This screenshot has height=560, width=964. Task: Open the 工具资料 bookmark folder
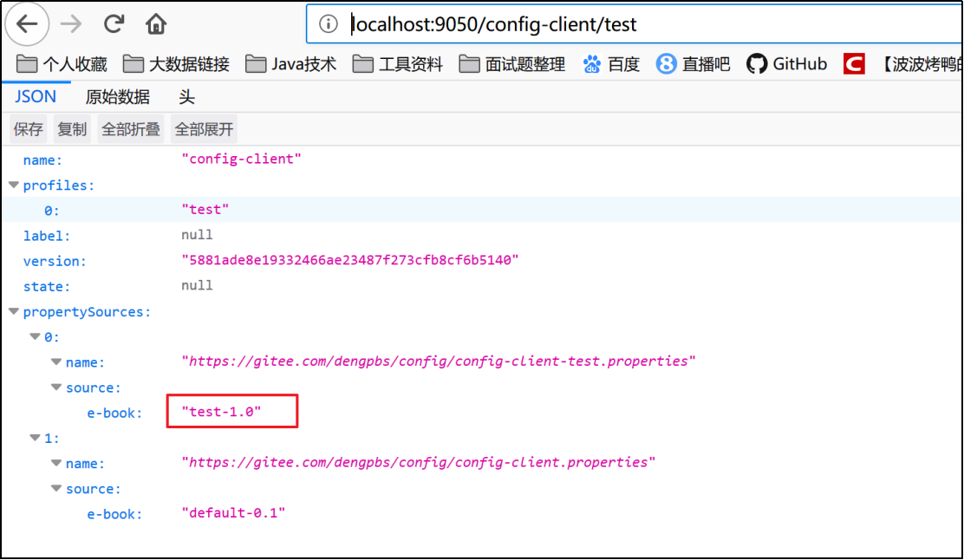398,64
